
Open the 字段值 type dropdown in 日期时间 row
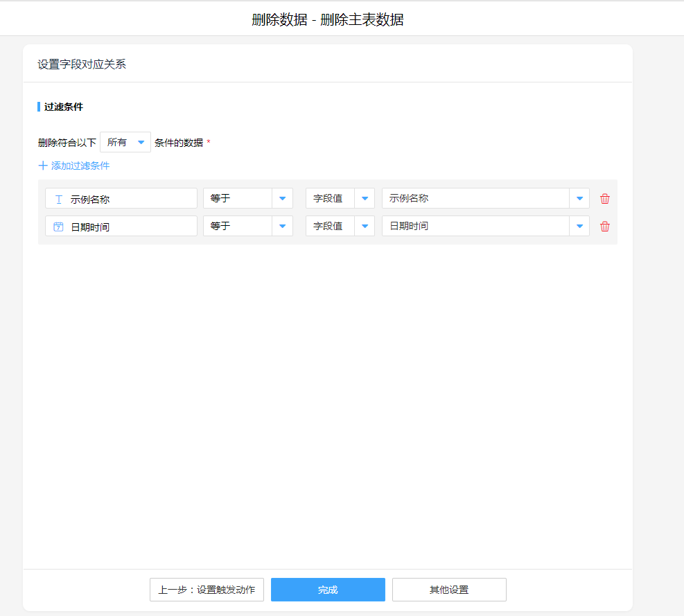pos(365,226)
